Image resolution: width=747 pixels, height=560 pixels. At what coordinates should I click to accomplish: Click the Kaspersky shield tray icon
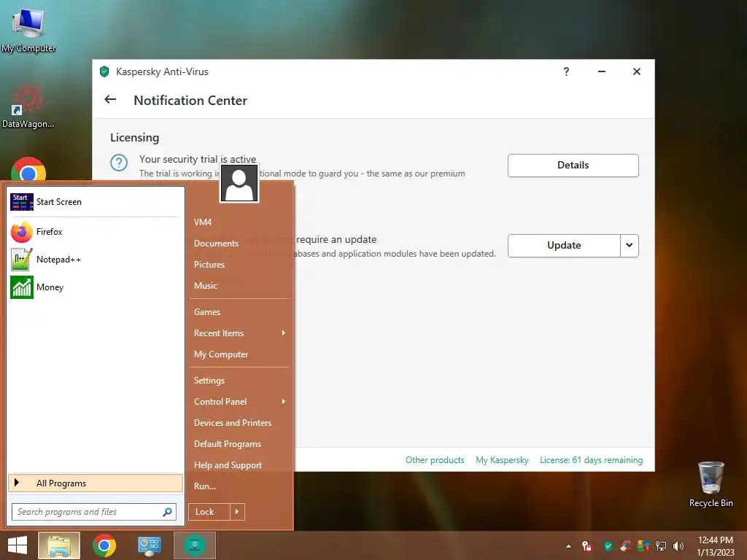608,546
